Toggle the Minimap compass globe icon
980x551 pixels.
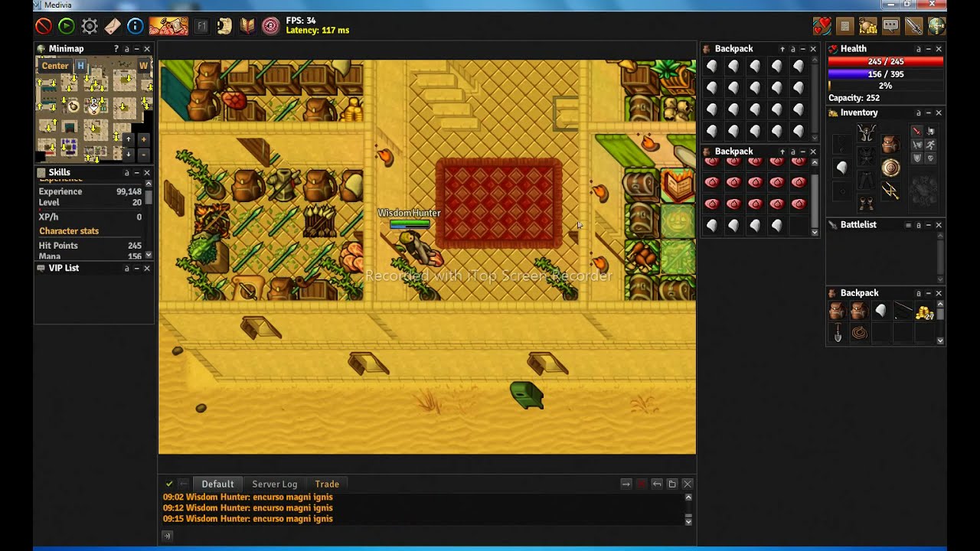pyautogui.click(x=936, y=27)
